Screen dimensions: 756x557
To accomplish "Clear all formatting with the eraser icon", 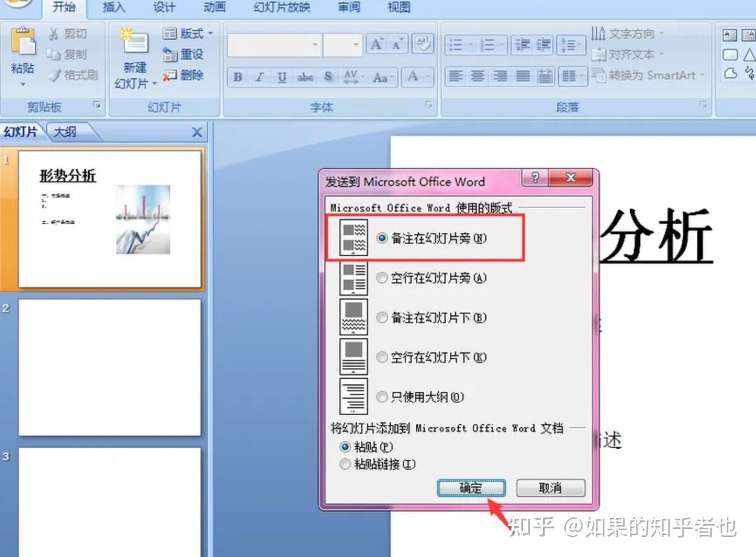I will [x=422, y=44].
